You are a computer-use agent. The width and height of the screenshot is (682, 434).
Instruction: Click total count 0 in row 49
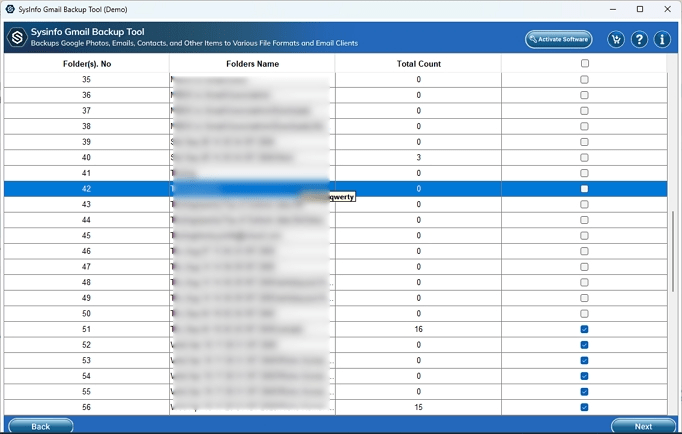[x=418, y=298]
